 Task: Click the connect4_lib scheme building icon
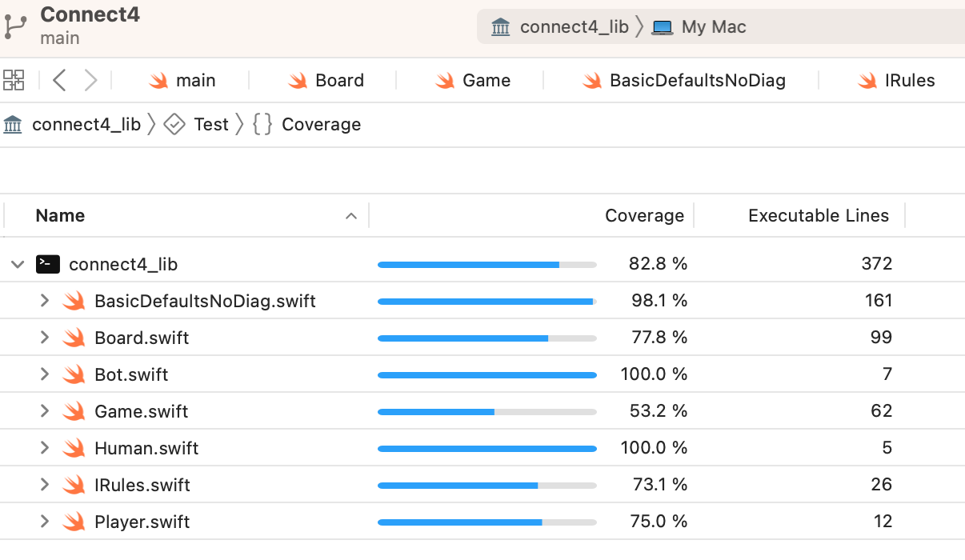tap(501, 27)
